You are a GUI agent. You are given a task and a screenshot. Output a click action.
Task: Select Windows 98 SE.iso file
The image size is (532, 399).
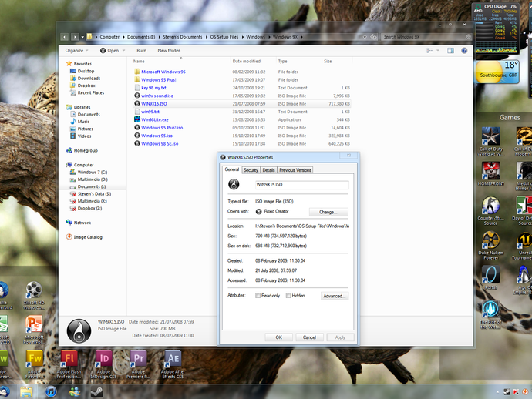(160, 144)
